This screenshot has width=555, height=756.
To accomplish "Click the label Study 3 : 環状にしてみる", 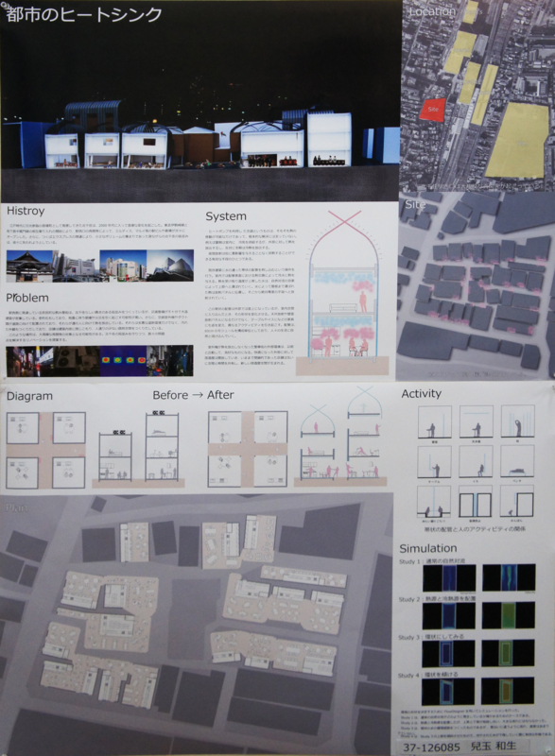I will click(431, 637).
